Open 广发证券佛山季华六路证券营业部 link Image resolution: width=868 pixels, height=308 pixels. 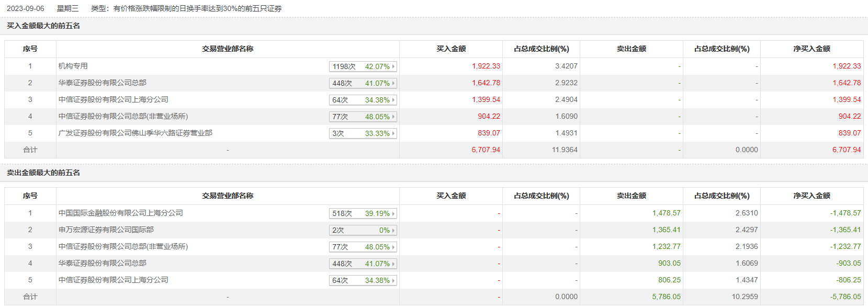(x=136, y=133)
